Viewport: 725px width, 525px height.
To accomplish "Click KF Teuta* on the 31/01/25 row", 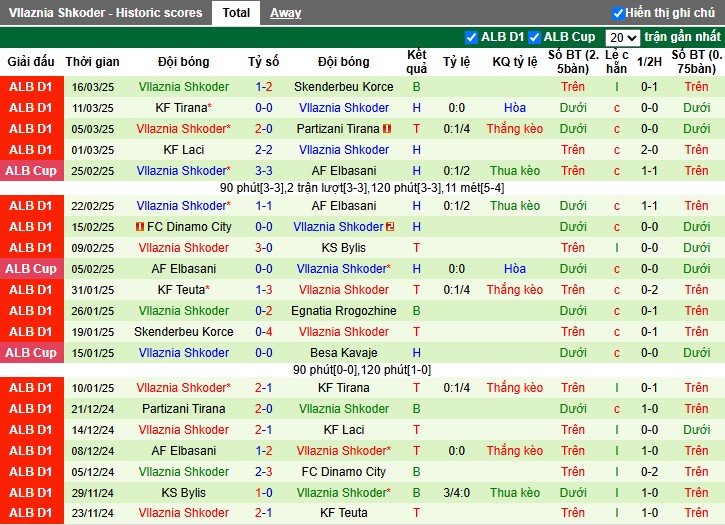I will (184, 290).
